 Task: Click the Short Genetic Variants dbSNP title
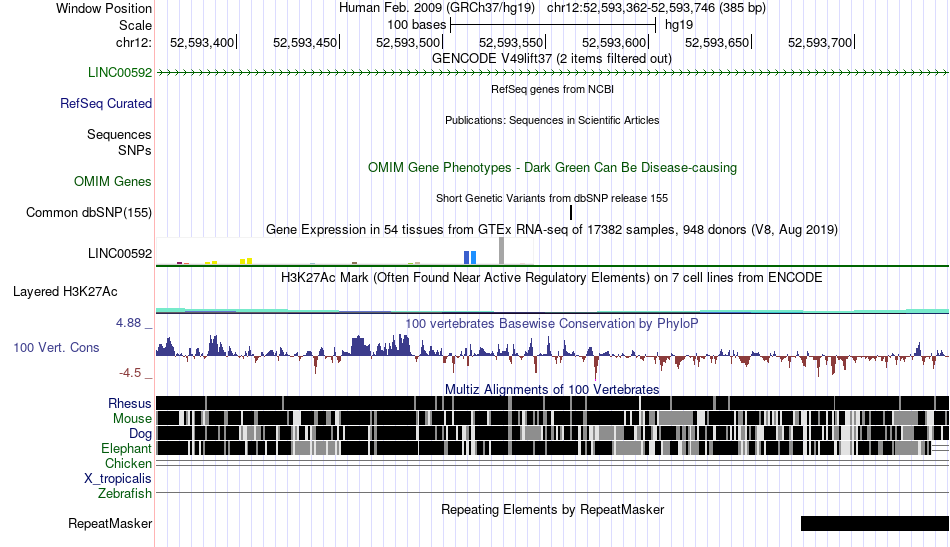point(552,198)
